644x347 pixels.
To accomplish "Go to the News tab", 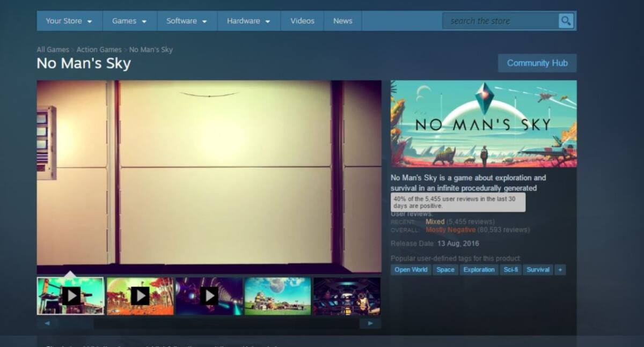I will (x=342, y=21).
